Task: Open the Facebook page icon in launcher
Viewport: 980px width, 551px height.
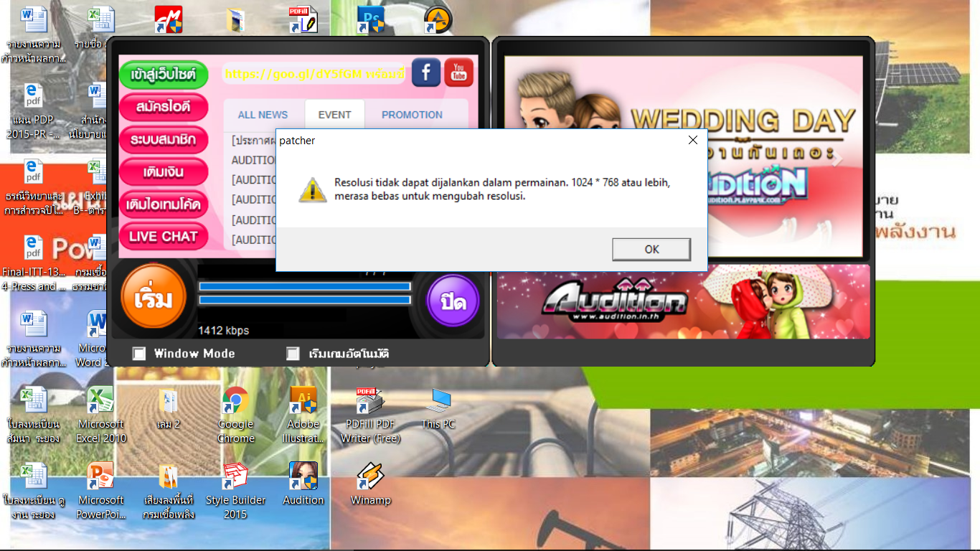Action: coord(426,72)
